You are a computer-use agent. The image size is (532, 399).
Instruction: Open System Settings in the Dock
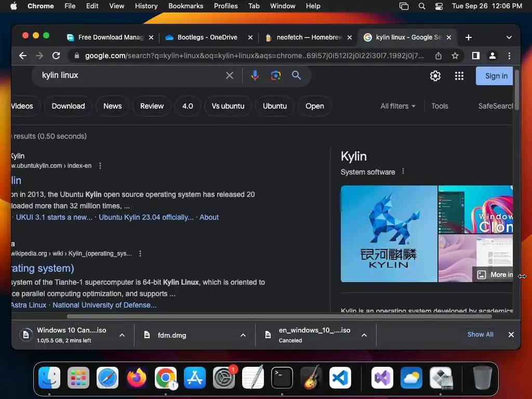tap(224, 378)
